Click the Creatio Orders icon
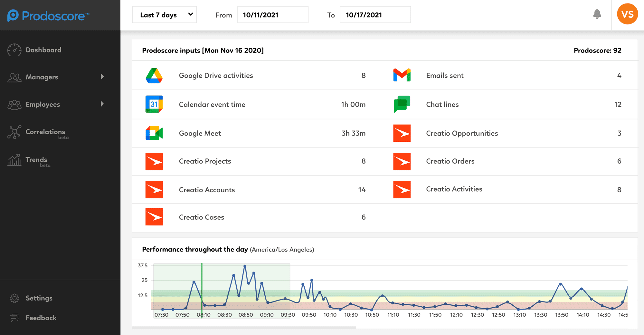The width and height of the screenshot is (644, 335). click(402, 161)
